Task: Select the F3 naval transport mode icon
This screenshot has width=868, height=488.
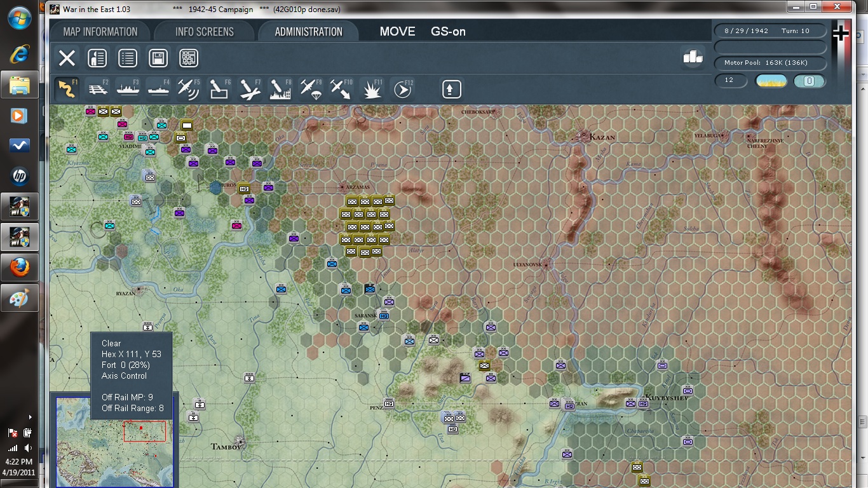Action: pos(128,89)
